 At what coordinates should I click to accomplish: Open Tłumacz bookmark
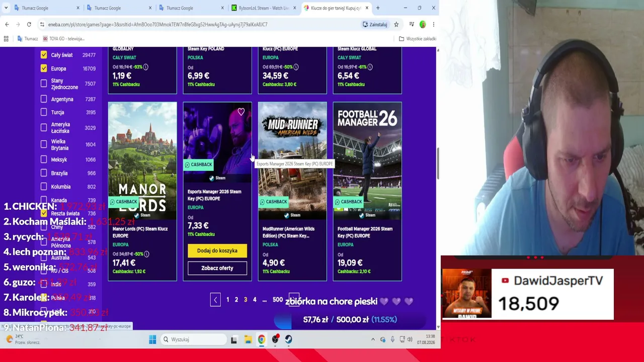(x=27, y=39)
